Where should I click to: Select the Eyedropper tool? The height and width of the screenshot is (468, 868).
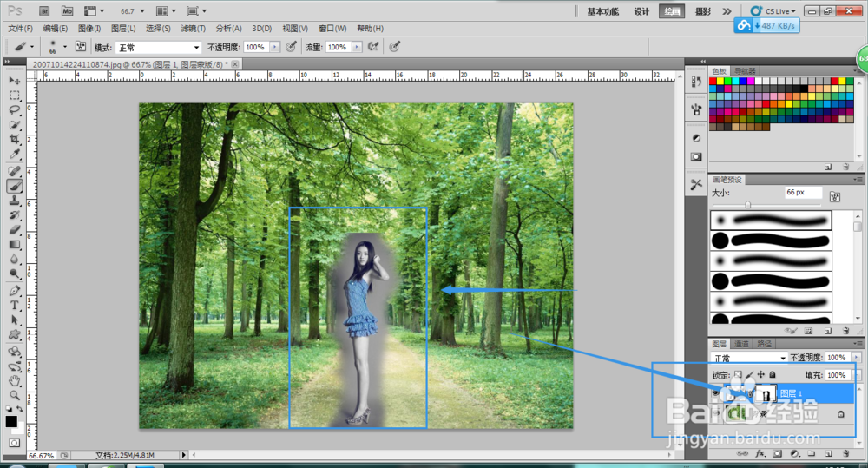(15, 154)
